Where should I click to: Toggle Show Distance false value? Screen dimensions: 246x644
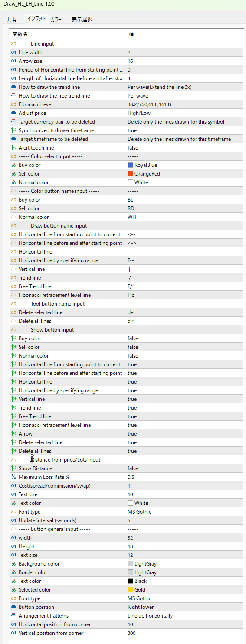tap(184, 468)
